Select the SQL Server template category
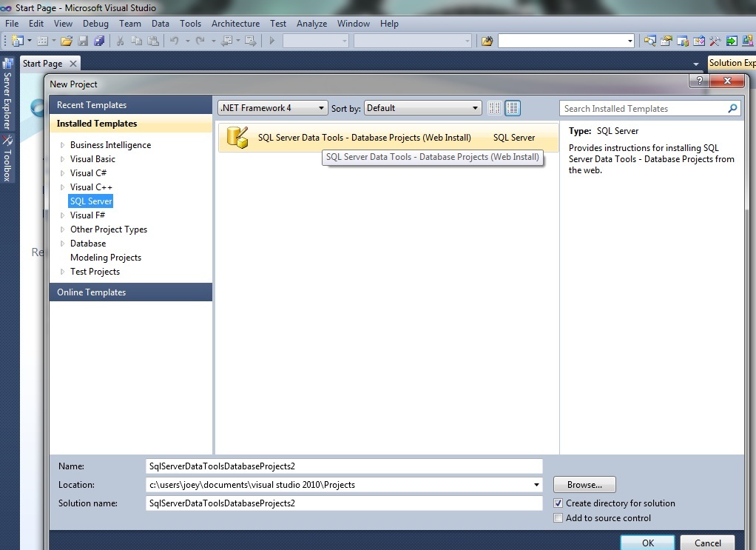The image size is (756, 550). (x=91, y=201)
